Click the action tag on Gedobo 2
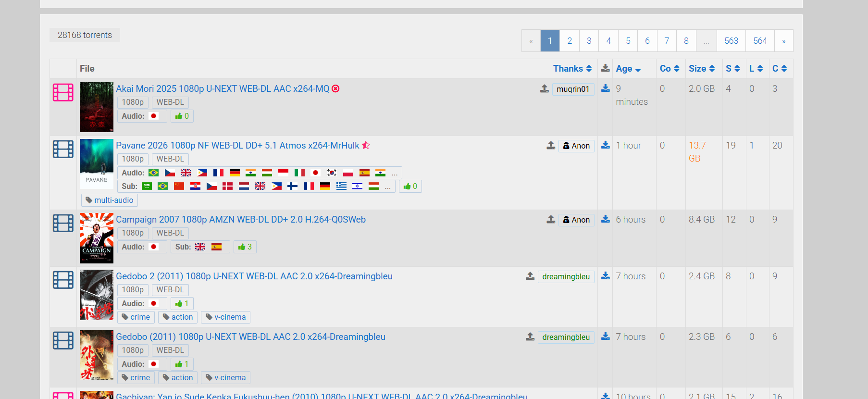This screenshot has width=868, height=399. (178, 317)
